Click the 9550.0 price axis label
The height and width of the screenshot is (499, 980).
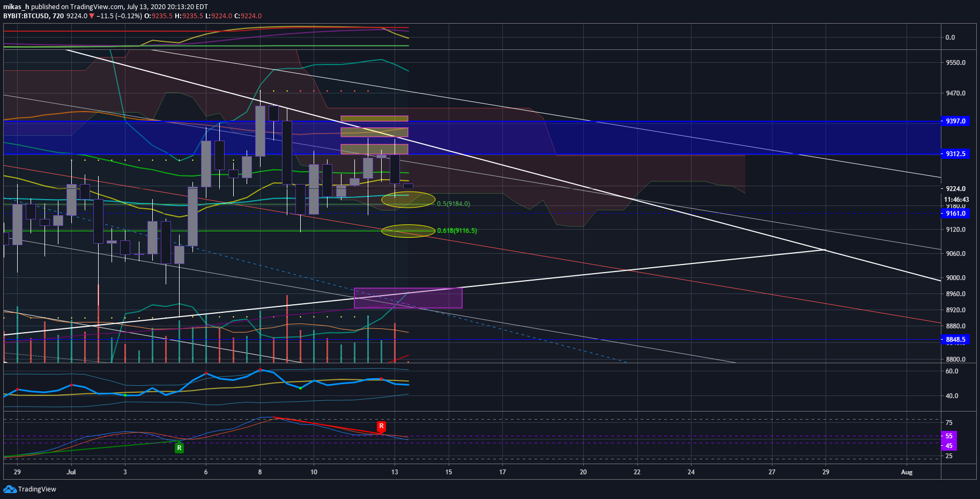tap(955, 63)
